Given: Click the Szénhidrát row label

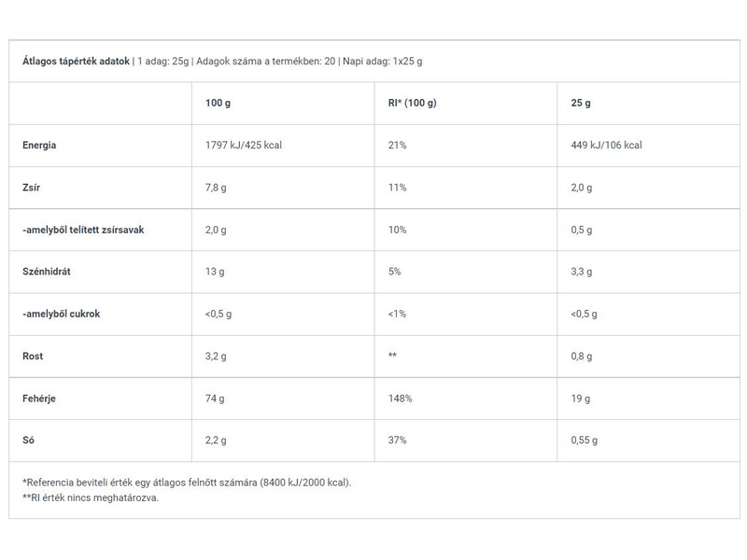Looking at the screenshot, I should tap(47, 272).
